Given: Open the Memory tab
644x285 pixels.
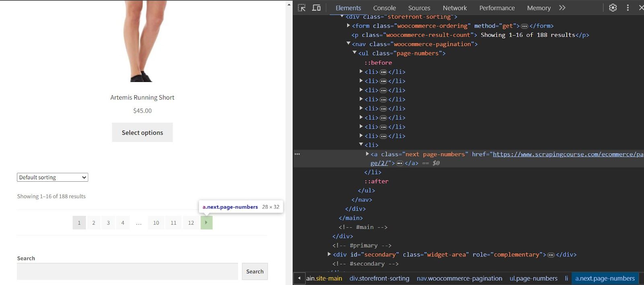Looking at the screenshot, I should [539, 8].
